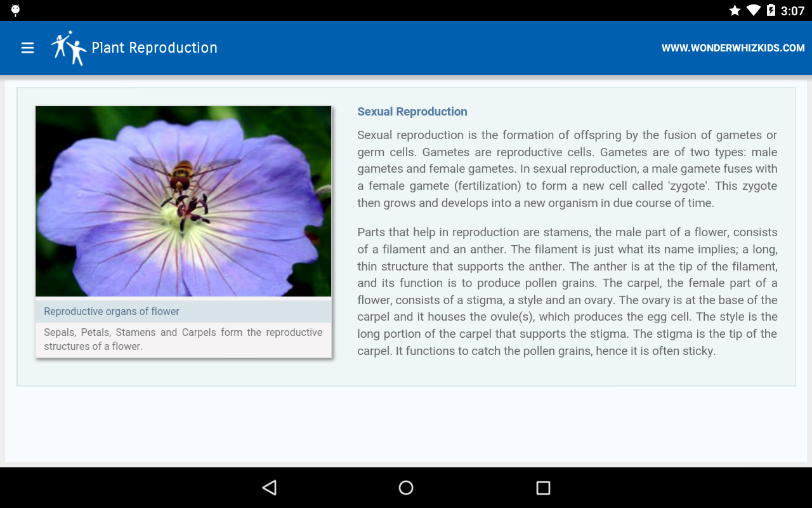Tap the Android debug notification icon
812x508 pixels.
(16, 10)
